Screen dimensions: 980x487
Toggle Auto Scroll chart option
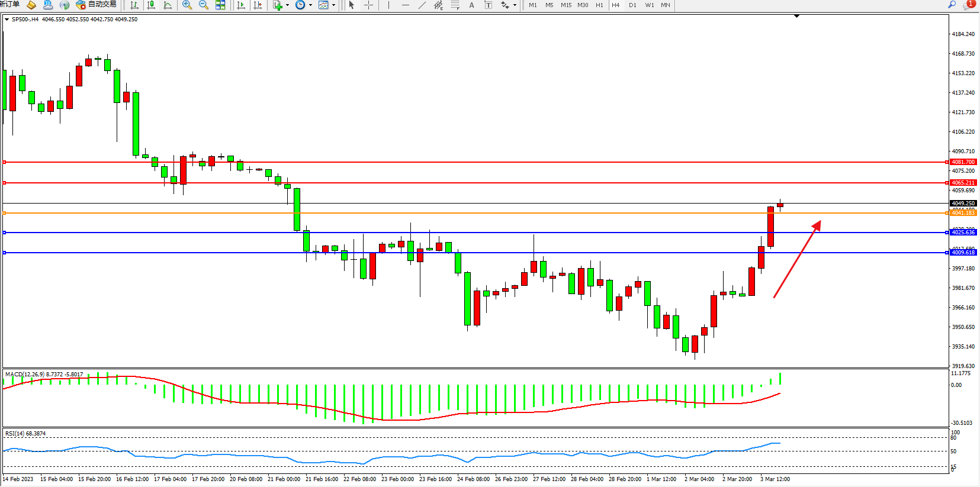(x=241, y=5)
